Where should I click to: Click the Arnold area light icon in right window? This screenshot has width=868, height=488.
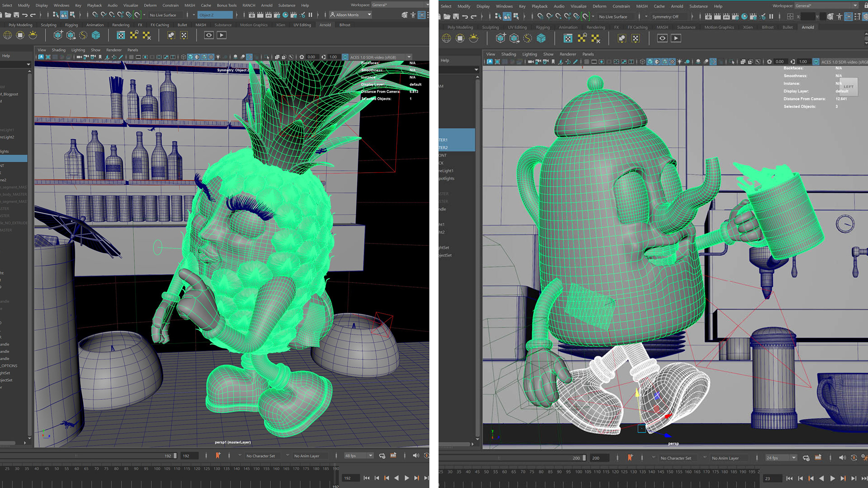pos(460,38)
